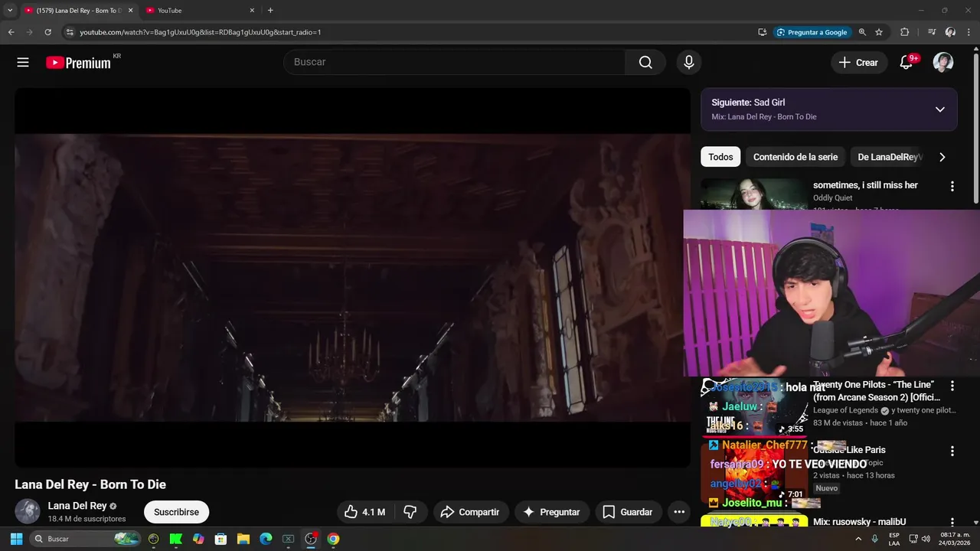Open Lana Del Rey channel avatar
980x551 pixels.
[x=28, y=511]
